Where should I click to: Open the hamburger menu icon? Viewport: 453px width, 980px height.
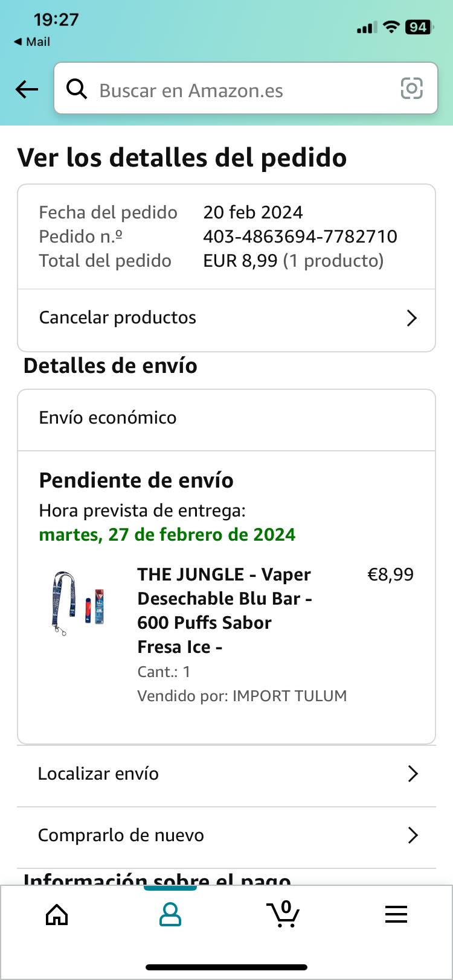(x=396, y=915)
